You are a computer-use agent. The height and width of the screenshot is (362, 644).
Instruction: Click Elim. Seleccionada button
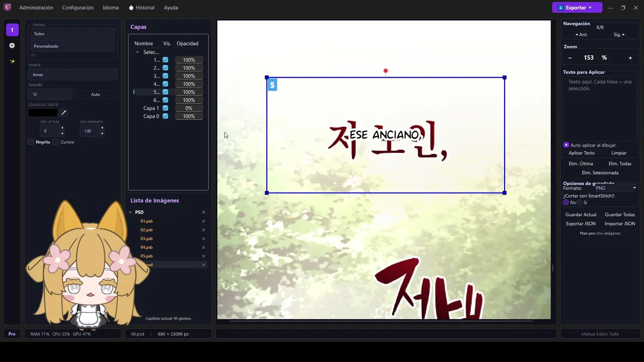pyautogui.click(x=600, y=173)
